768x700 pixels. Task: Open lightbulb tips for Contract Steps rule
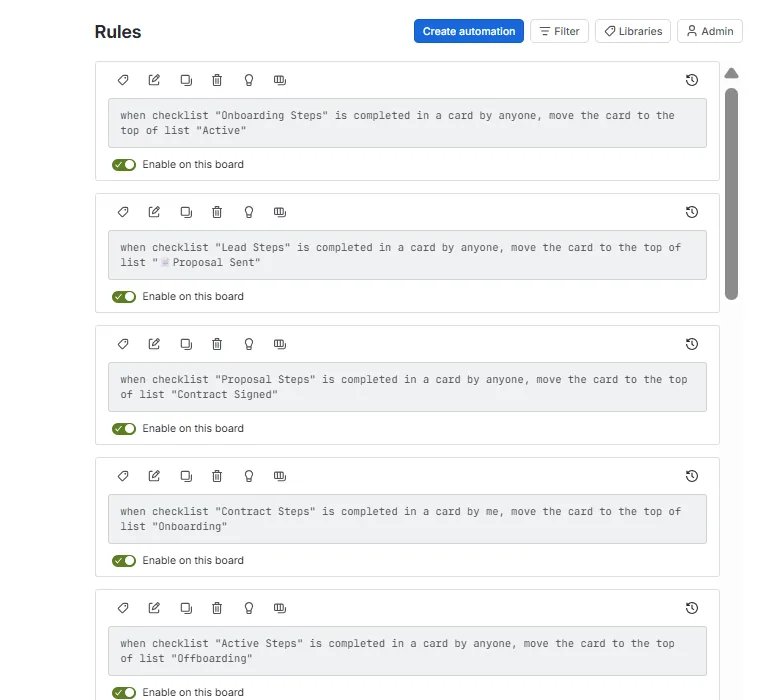[249, 476]
